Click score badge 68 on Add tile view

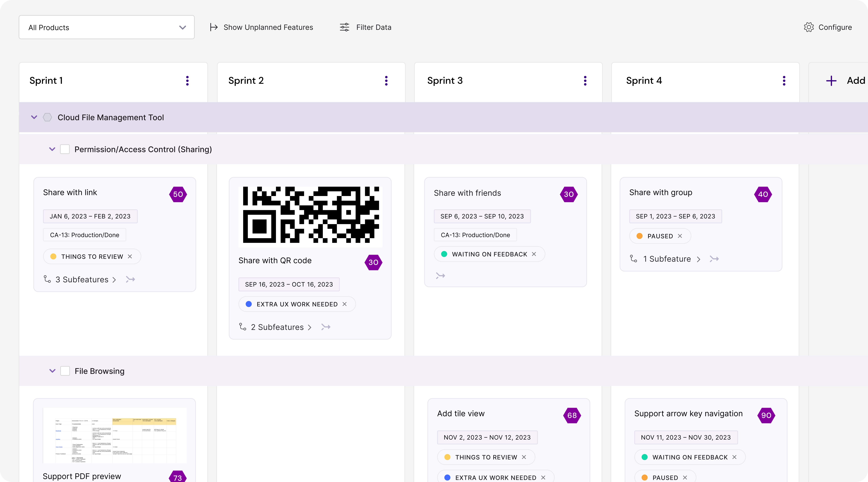coord(572,415)
